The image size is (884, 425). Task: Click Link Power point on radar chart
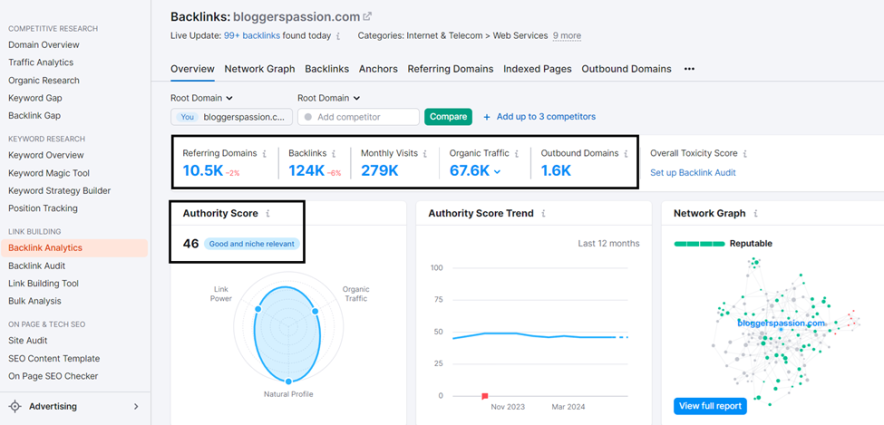coord(258,309)
